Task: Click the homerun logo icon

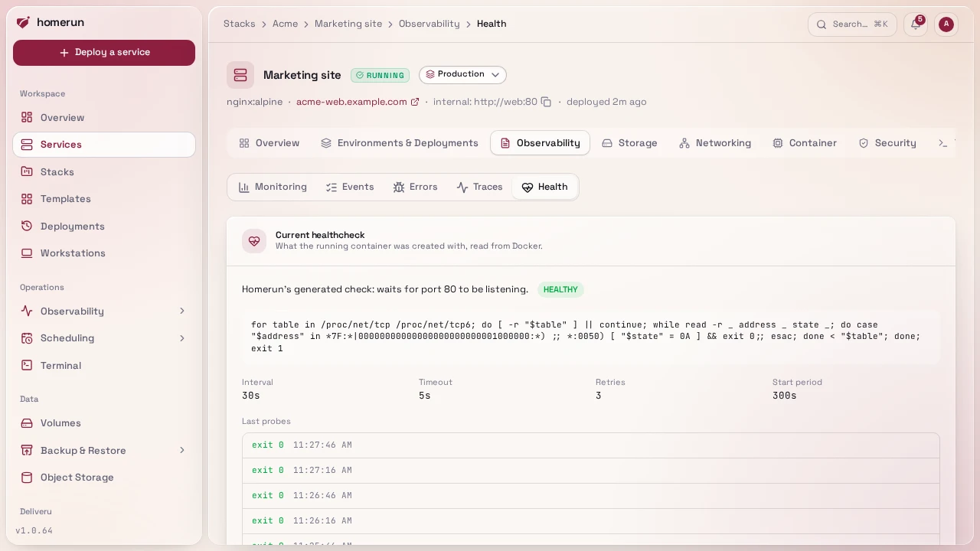Action: point(23,23)
